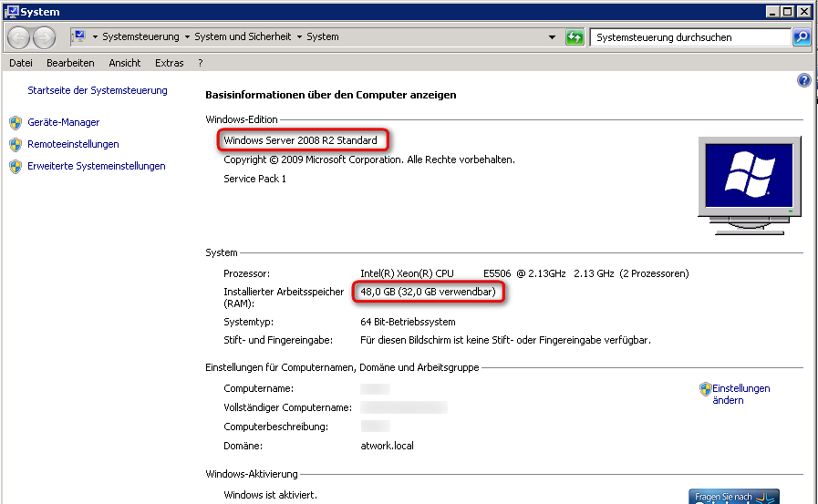Click the Windows logo monitor image
The width and height of the screenshot is (818, 504).
(749, 178)
